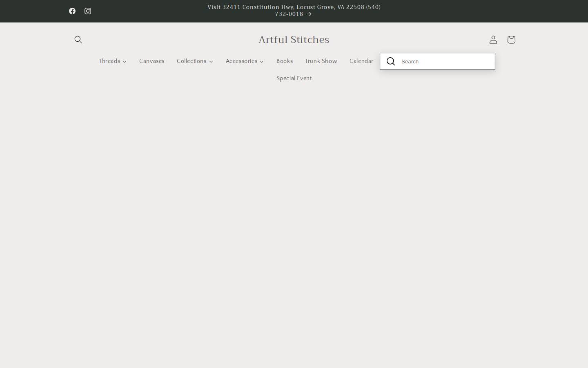Expand the Threads dropdown menu
The height and width of the screenshot is (368, 588).
[x=113, y=61]
